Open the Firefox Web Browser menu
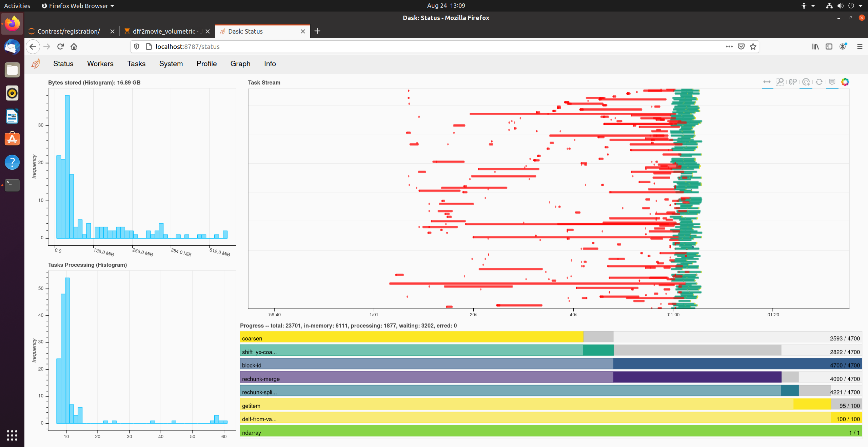868x447 pixels. coord(77,5)
